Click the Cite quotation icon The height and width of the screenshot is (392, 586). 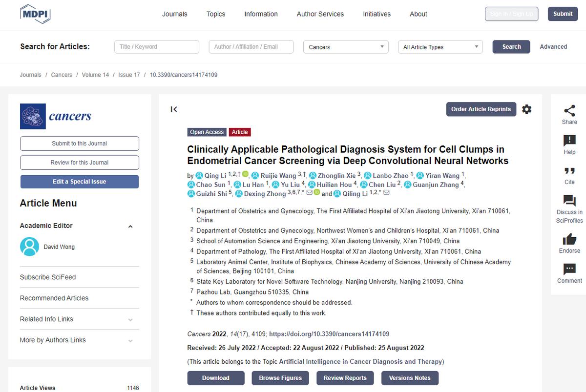coord(569,171)
